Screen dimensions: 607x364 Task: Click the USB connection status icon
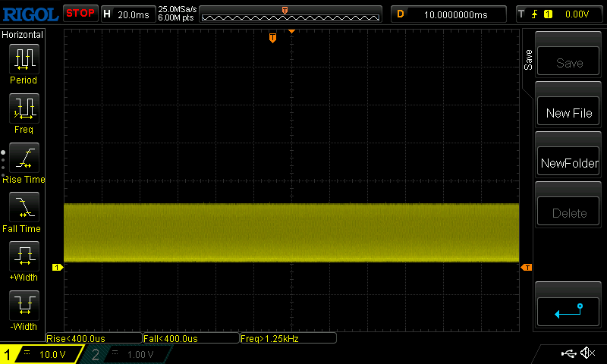tap(568, 353)
